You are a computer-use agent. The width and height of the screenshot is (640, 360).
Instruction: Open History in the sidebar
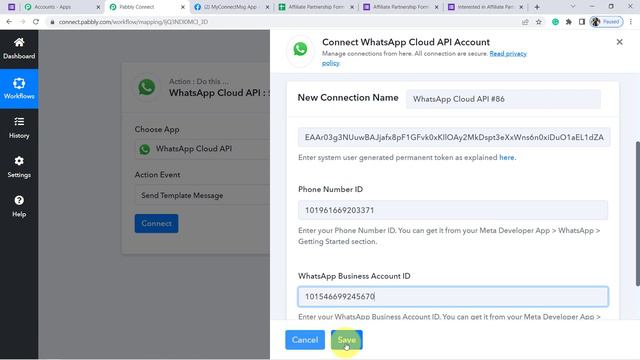coord(19,128)
